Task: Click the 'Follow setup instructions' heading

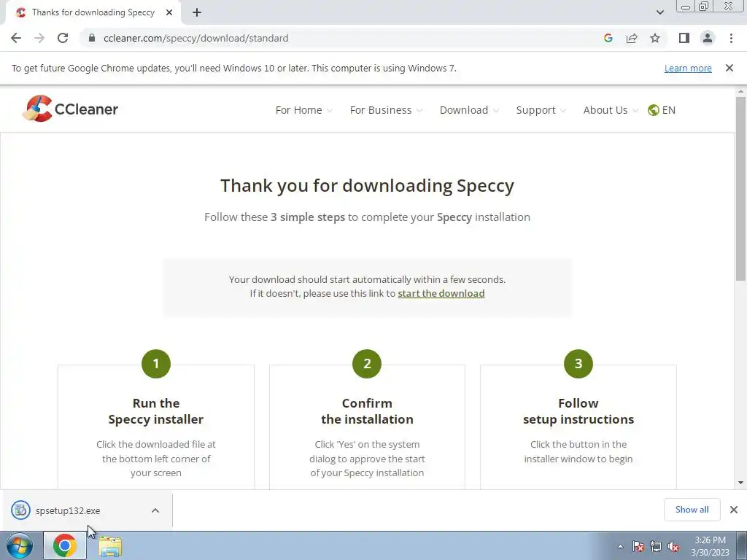Action: click(578, 411)
